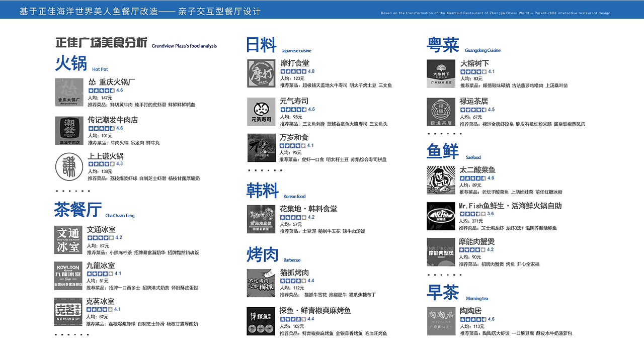
Task: Select the circular 上上谦火锅 logo
Action: [x=69, y=166]
